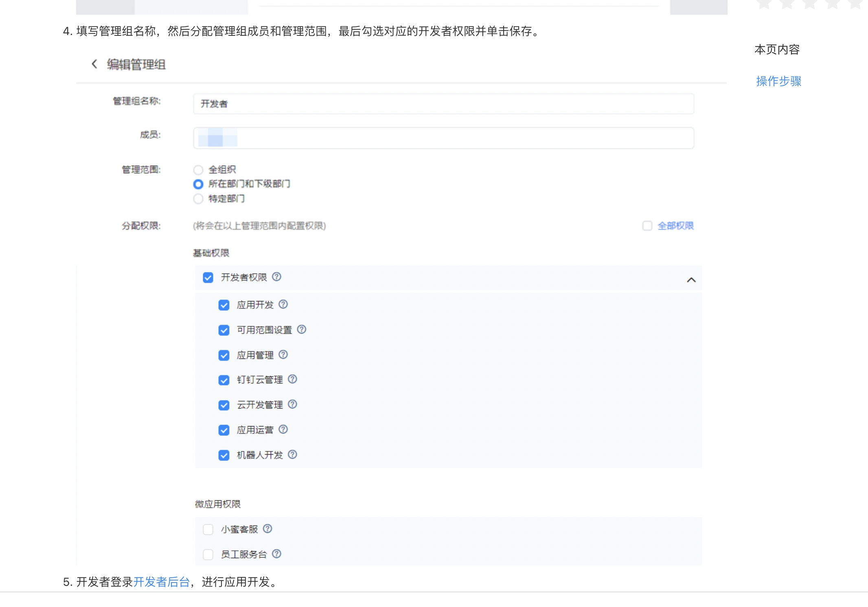Click hint text 将会在以上管理范围内配置权限
Image resolution: width=868 pixels, height=607 pixels.
259,226
